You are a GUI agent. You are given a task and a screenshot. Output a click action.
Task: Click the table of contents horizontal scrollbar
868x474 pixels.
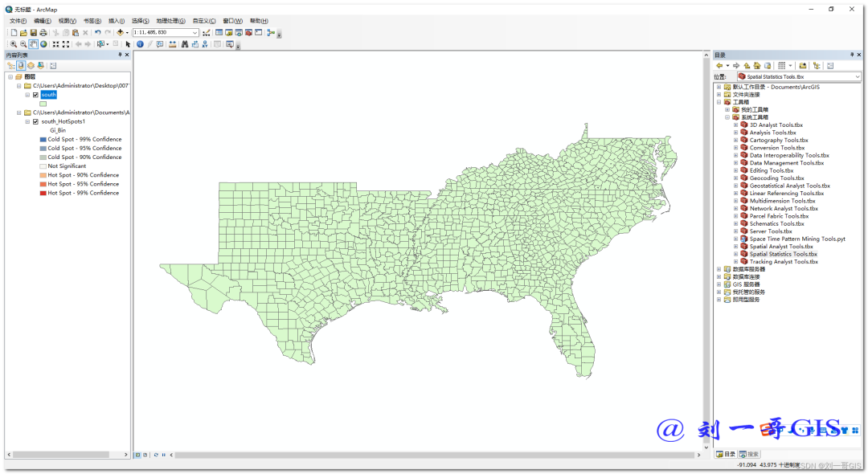click(61, 454)
